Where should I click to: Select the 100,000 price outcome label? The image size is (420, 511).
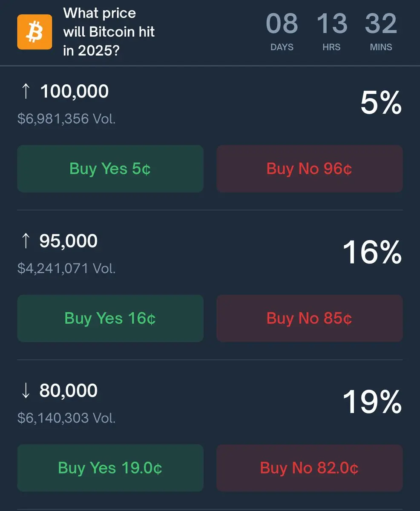pos(74,92)
